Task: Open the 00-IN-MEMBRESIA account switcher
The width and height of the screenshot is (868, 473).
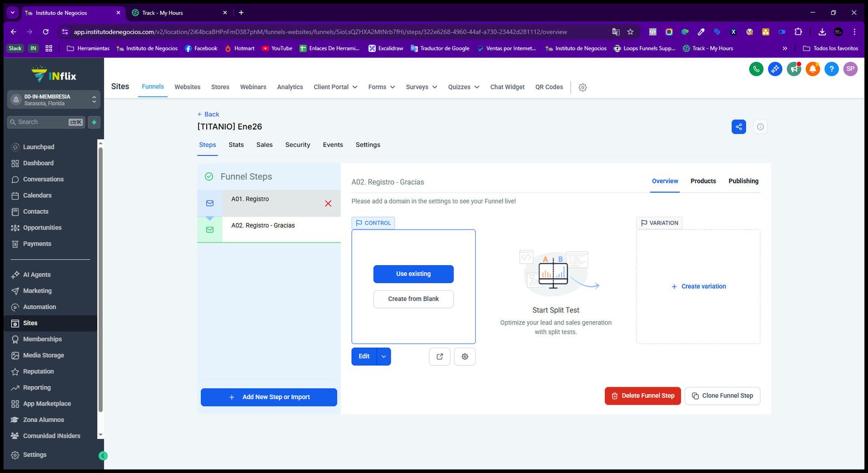Action: click(x=54, y=100)
